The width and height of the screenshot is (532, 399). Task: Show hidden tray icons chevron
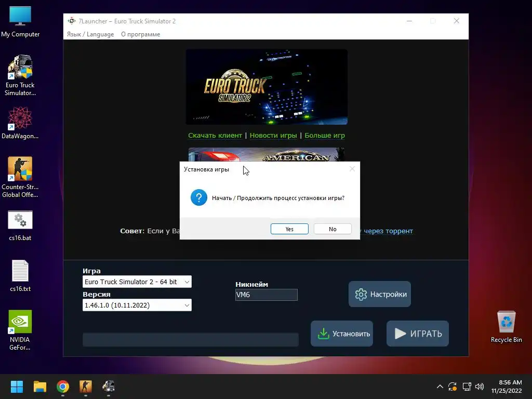click(x=440, y=387)
